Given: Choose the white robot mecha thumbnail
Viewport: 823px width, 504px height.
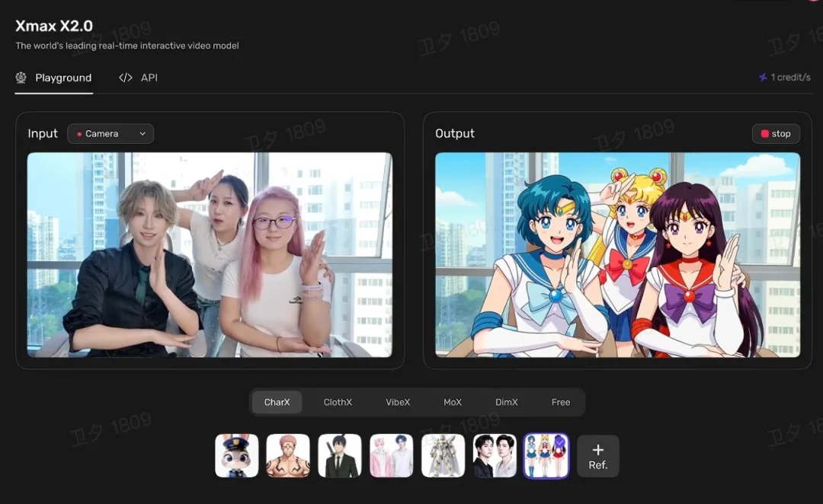Looking at the screenshot, I should (443, 455).
